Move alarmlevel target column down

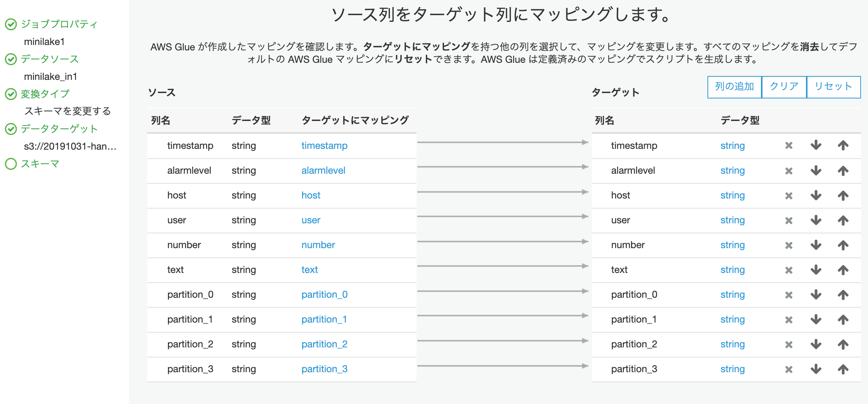coord(816,170)
